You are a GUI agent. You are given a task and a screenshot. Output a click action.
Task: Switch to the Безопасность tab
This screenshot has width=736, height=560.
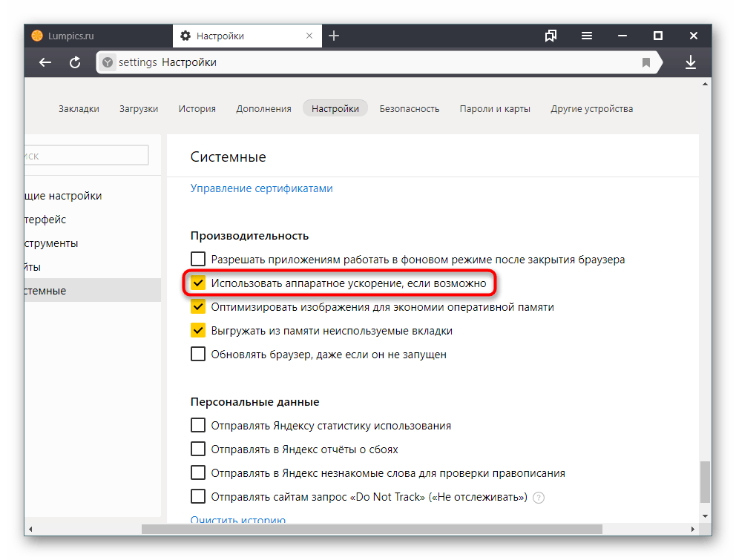(410, 109)
